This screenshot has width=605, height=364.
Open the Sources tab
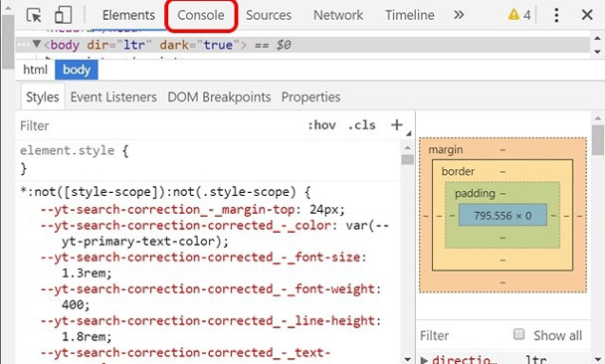point(269,15)
